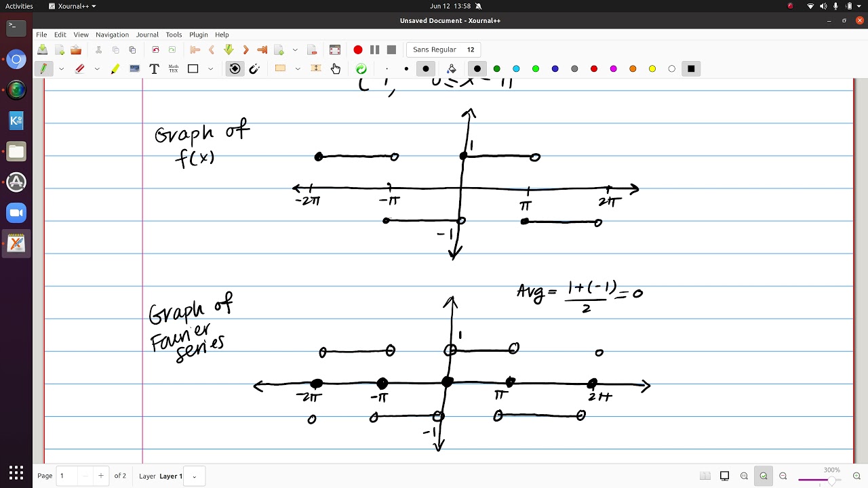
Task: Pick the blue color swatch
Action: click(555, 68)
